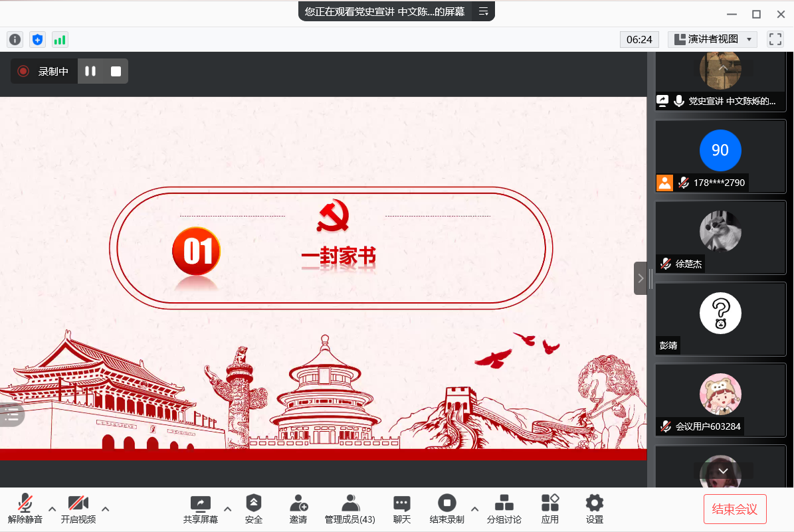Unmute microphone with 解除静音
794x532 pixels.
pyautogui.click(x=25, y=509)
